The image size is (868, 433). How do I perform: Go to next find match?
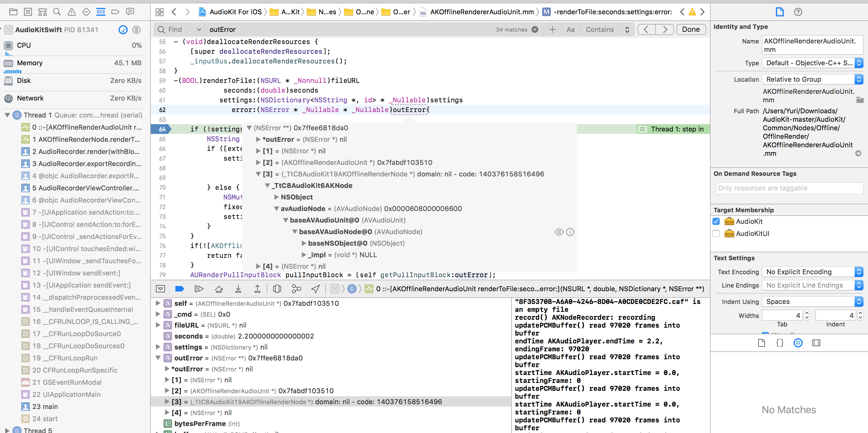664,30
